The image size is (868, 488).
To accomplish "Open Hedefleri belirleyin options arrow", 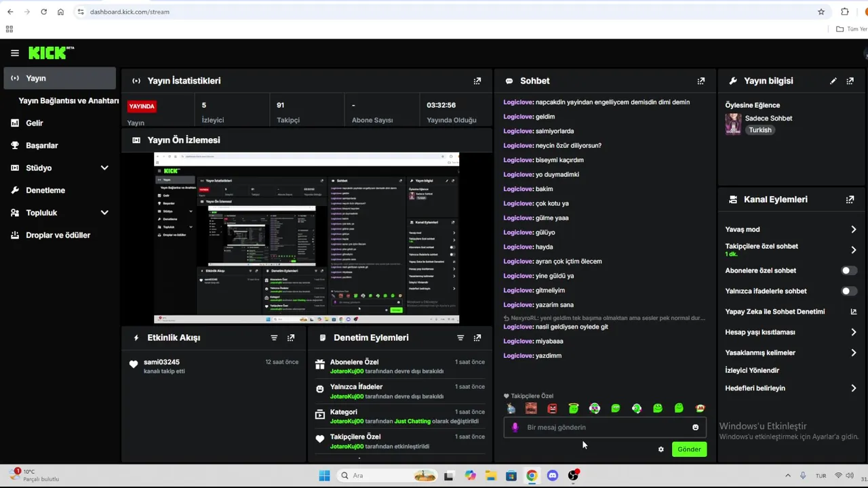I will click(854, 388).
